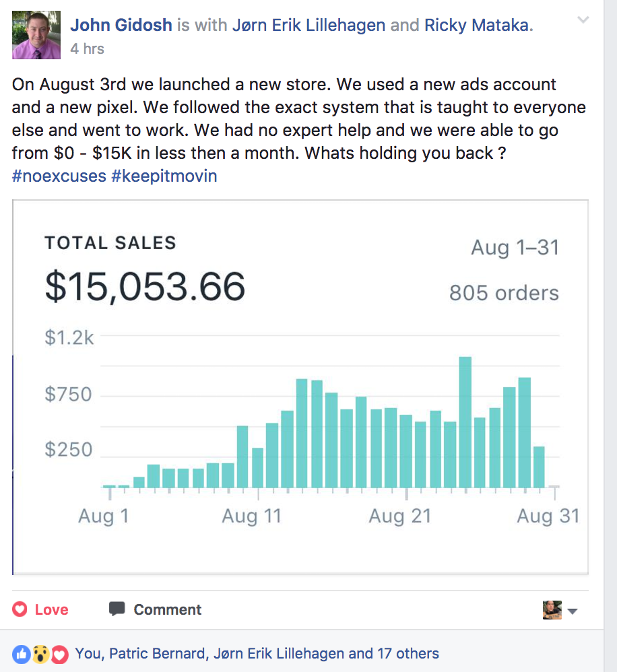Click the tallest bar in sales chart
This screenshot has width=617, height=672.
[465, 422]
